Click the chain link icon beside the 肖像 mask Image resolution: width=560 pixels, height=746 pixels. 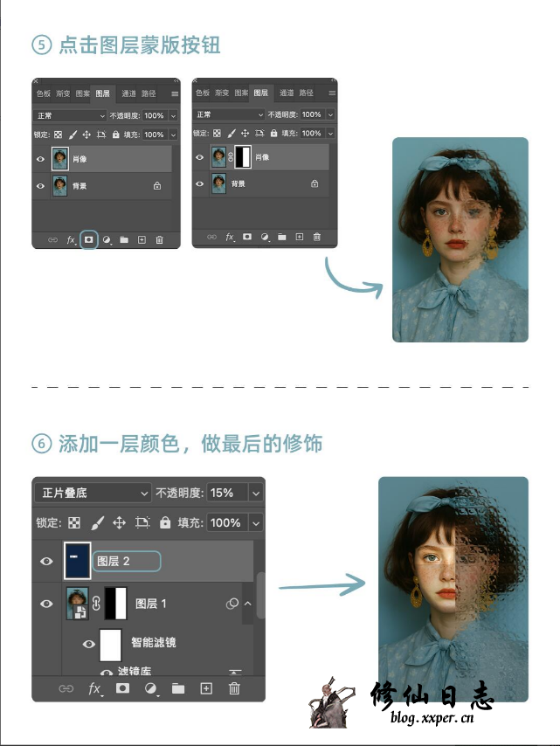pos(231,158)
